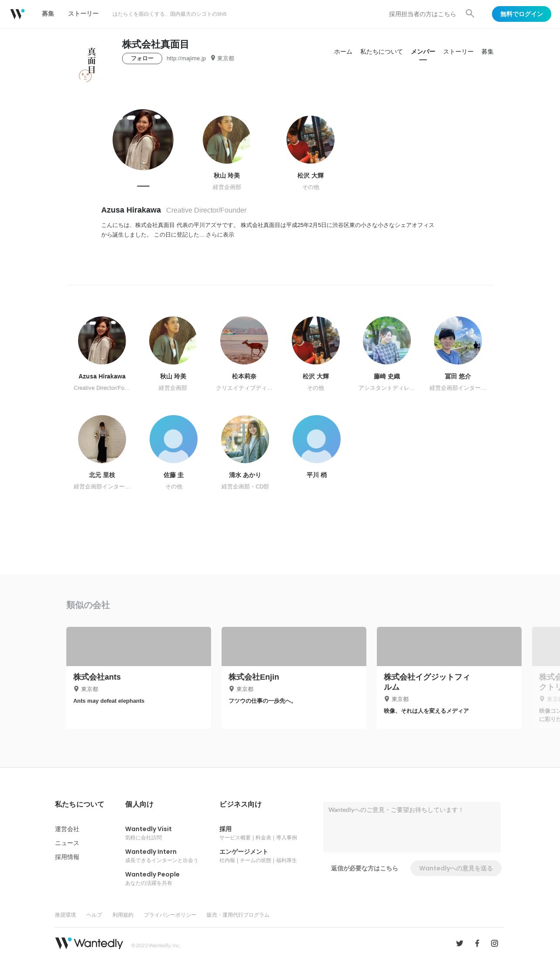Viewport: 560px width, 959px height.
Task: Click the 藤崎 史織 name text
Action: pos(387,376)
